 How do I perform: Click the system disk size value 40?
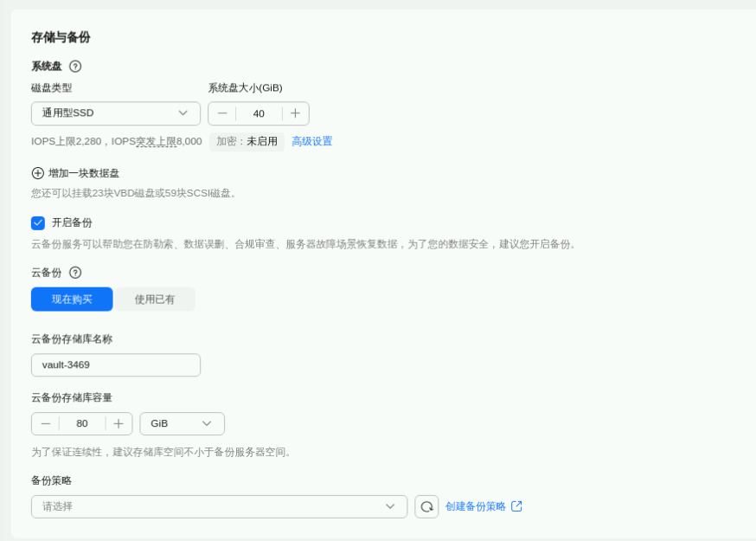259,113
